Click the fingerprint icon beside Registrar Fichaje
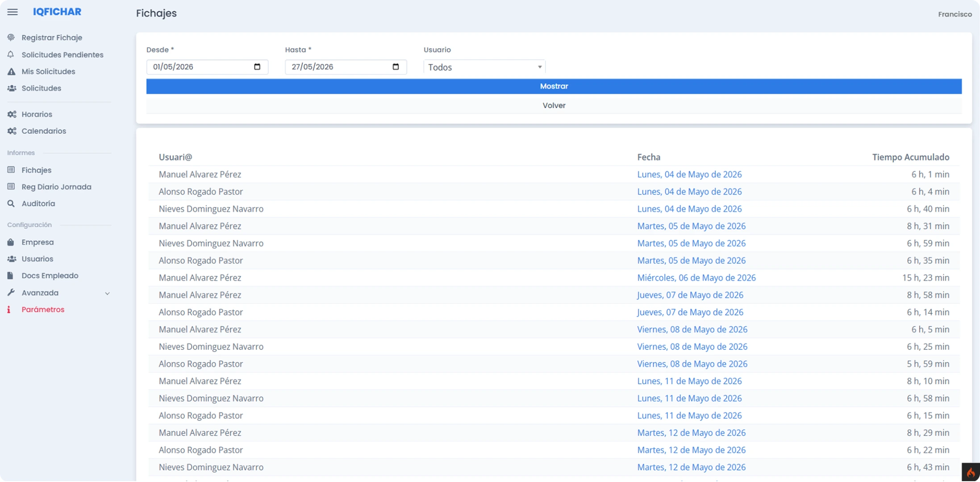The image size is (980, 482). pos(11,37)
